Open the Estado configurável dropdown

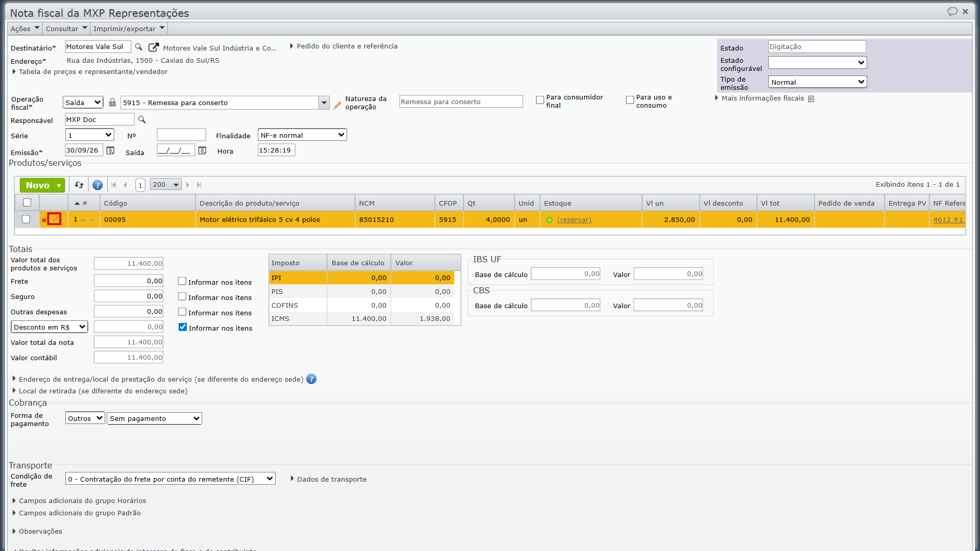tap(817, 62)
